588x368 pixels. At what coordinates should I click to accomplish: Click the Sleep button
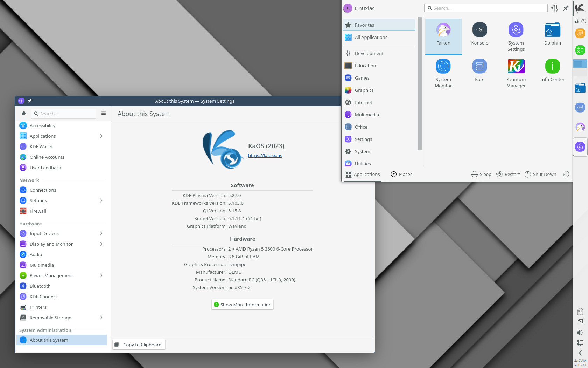point(481,174)
